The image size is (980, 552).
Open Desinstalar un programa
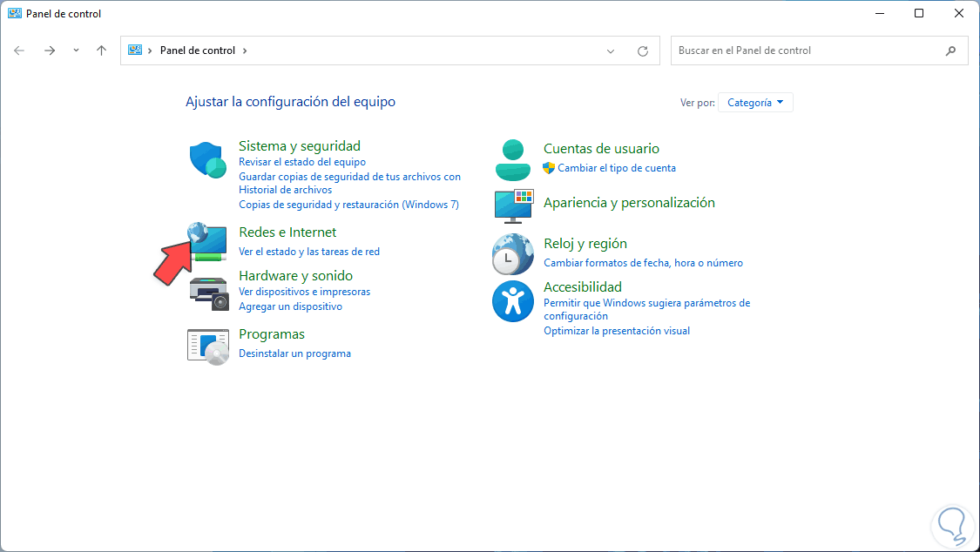(x=294, y=353)
